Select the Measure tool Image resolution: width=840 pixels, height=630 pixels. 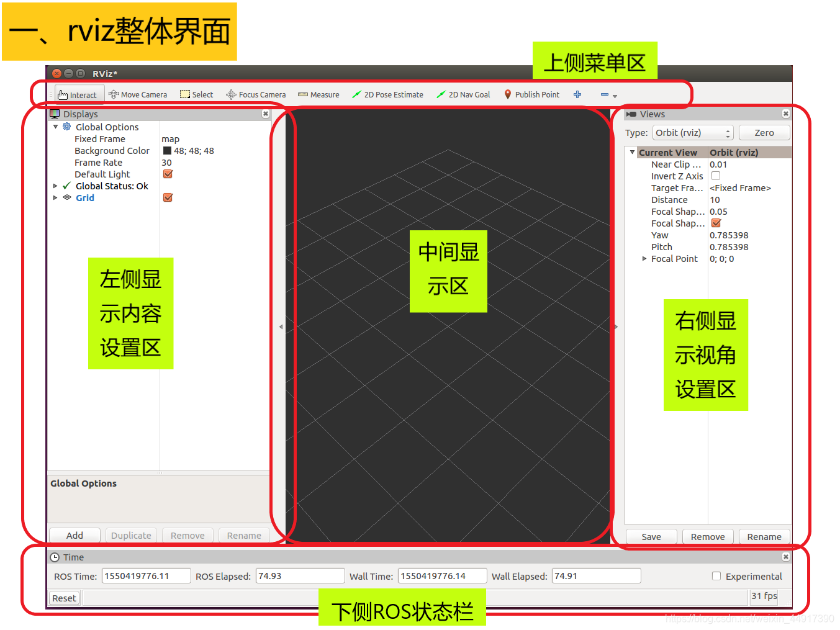(x=318, y=94)
